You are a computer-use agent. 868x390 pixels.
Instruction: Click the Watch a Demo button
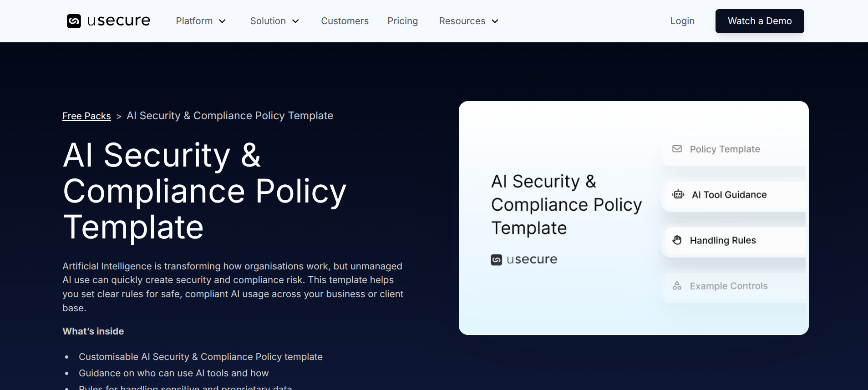760,21
